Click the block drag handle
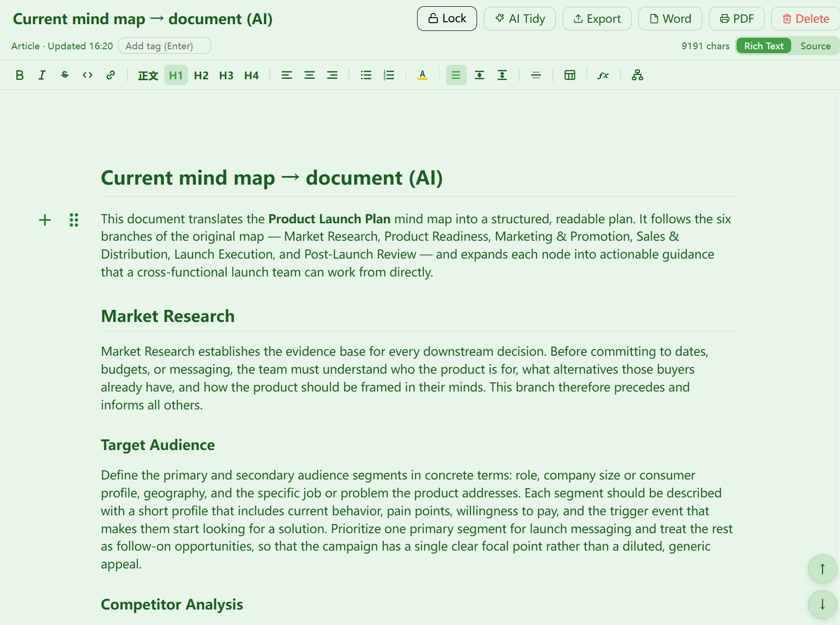 (x=74, y=220)
